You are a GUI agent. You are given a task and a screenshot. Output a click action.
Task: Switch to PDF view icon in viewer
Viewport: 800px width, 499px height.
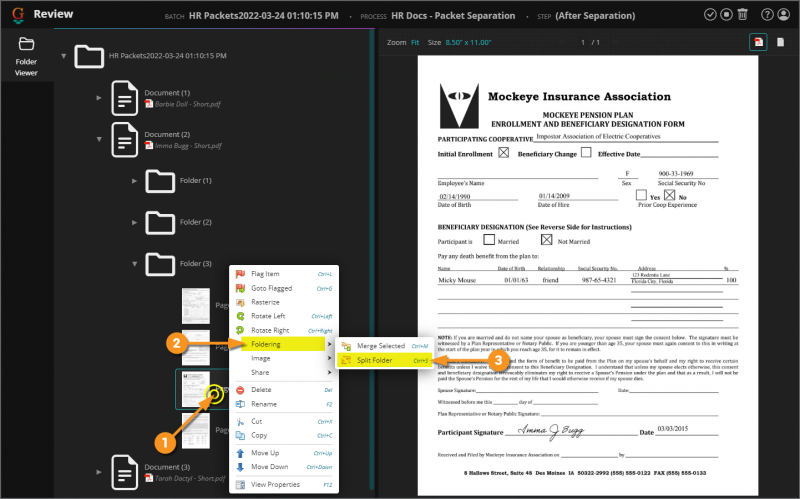(758, 42)
